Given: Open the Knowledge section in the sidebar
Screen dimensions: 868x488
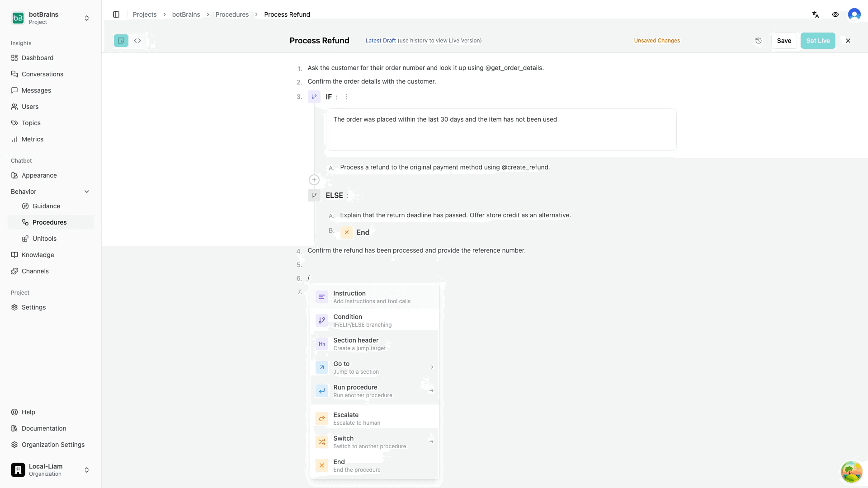Looking at the screenshot, I should pyautogui.click(x=38, y=255).
